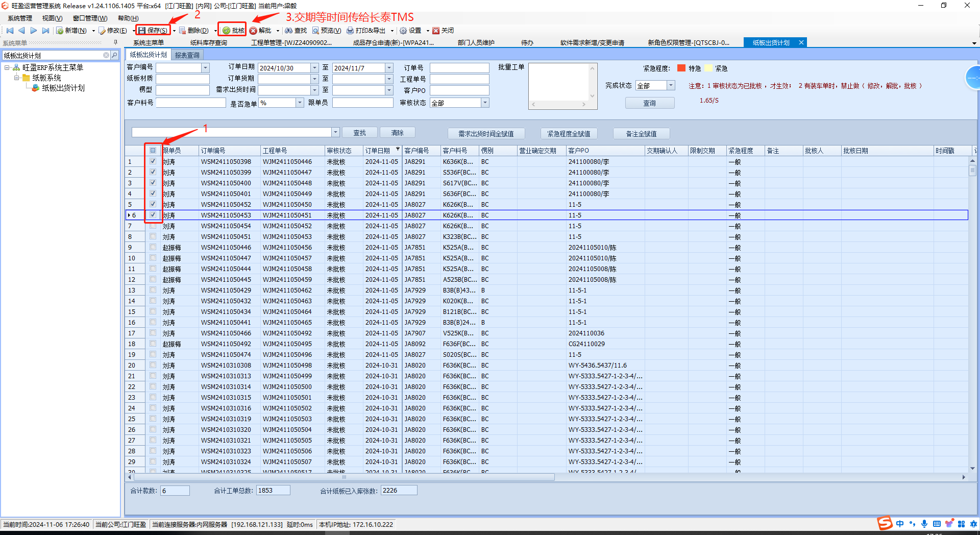
Task: Open the 订单日期 start date picker
Action: tap(314, 68)
